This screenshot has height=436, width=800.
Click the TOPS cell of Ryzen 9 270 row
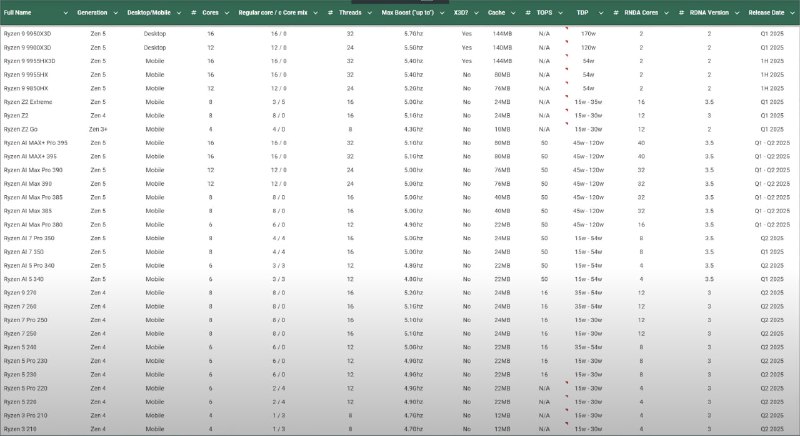(544, 293)
